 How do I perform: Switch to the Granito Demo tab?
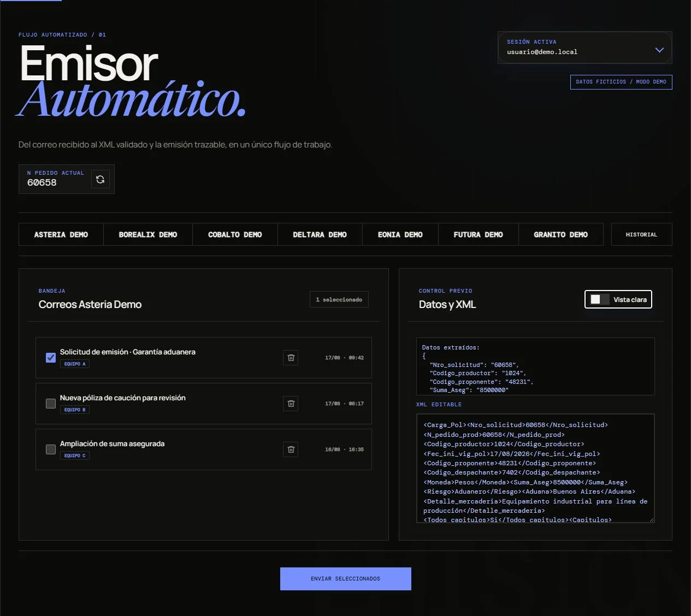point(561,234)
